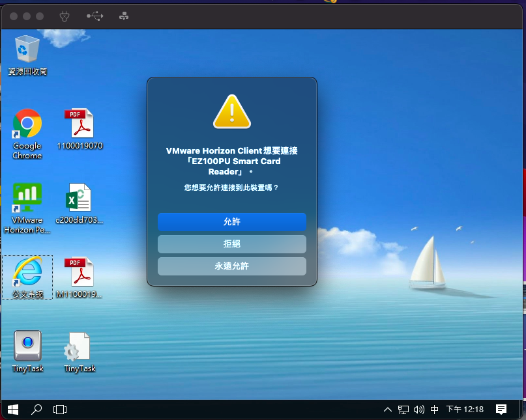Select the M1100019 PDF file icon

coord(79,278)
